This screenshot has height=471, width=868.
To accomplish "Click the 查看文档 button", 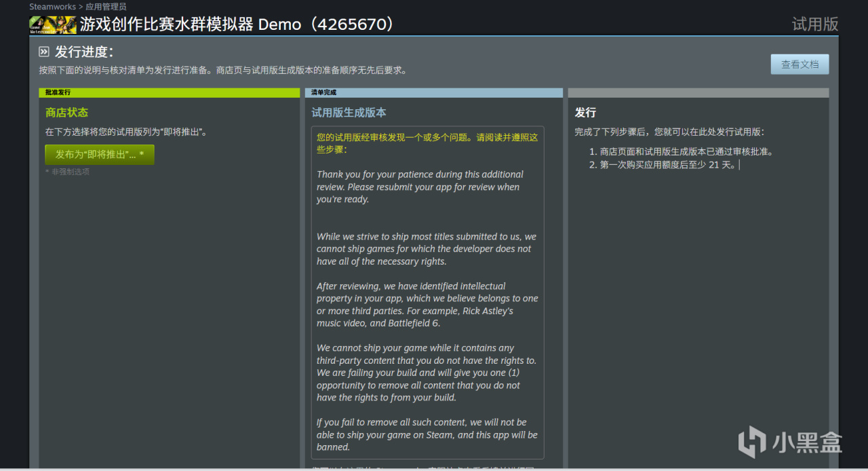I will (x=800, y=64).
